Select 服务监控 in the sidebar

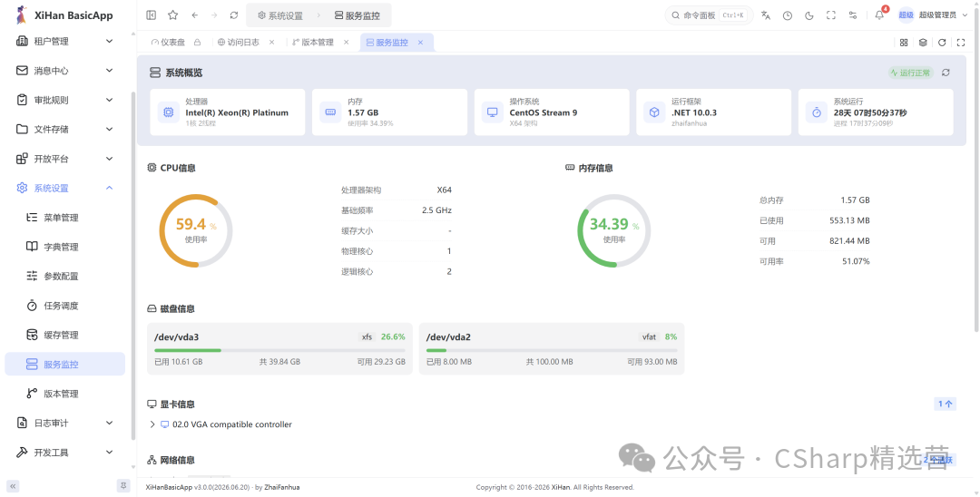click(65, 365)
